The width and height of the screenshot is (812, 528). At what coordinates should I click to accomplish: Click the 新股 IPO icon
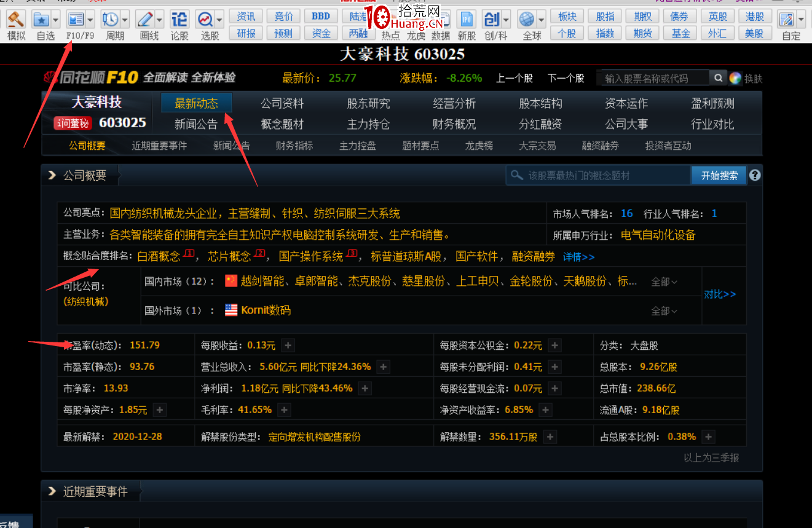tap(467, 19)
